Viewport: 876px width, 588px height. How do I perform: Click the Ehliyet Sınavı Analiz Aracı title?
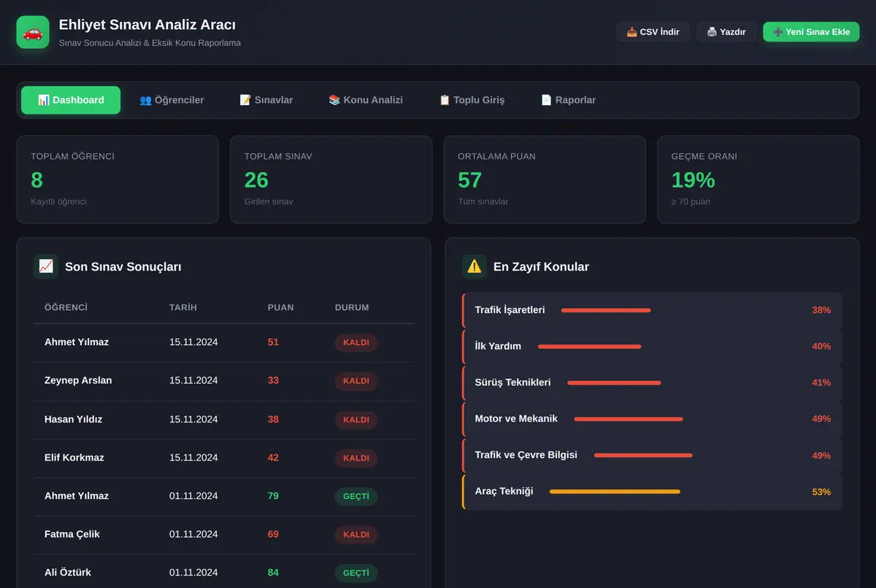click(147, 25)
